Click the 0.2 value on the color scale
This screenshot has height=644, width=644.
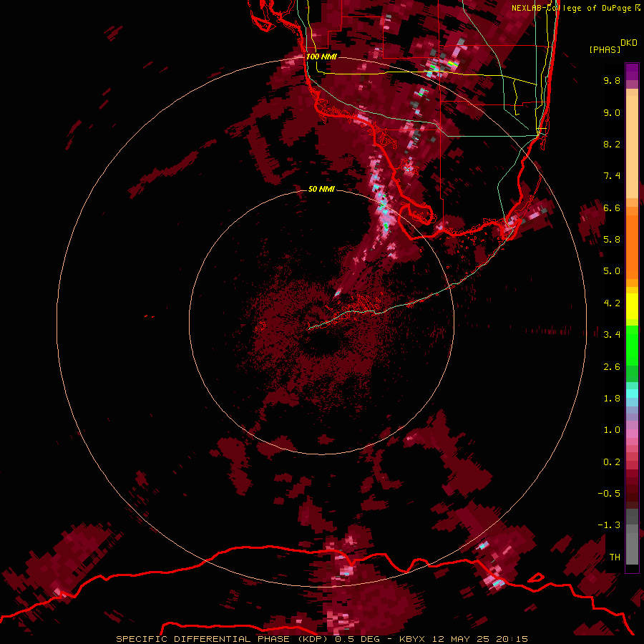coord(612,462)
